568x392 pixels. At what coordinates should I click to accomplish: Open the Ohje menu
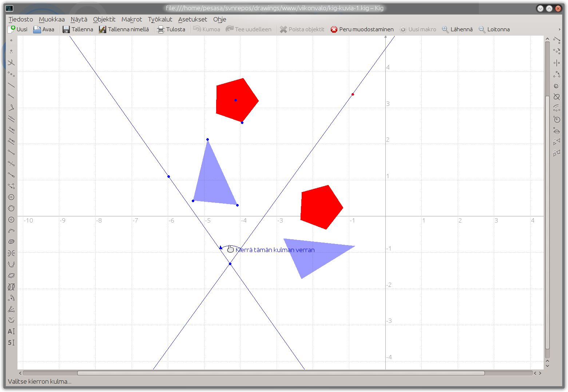click(x=220, y=19)
